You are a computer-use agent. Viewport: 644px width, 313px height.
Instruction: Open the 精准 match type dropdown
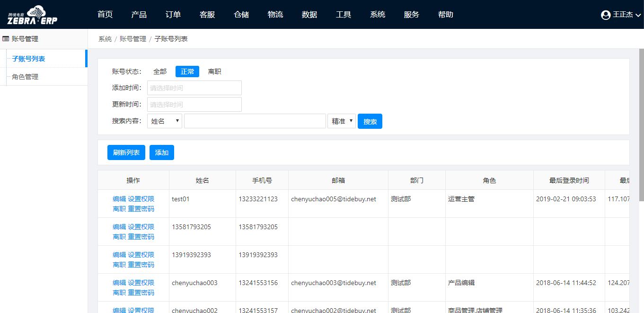(341, 121)
